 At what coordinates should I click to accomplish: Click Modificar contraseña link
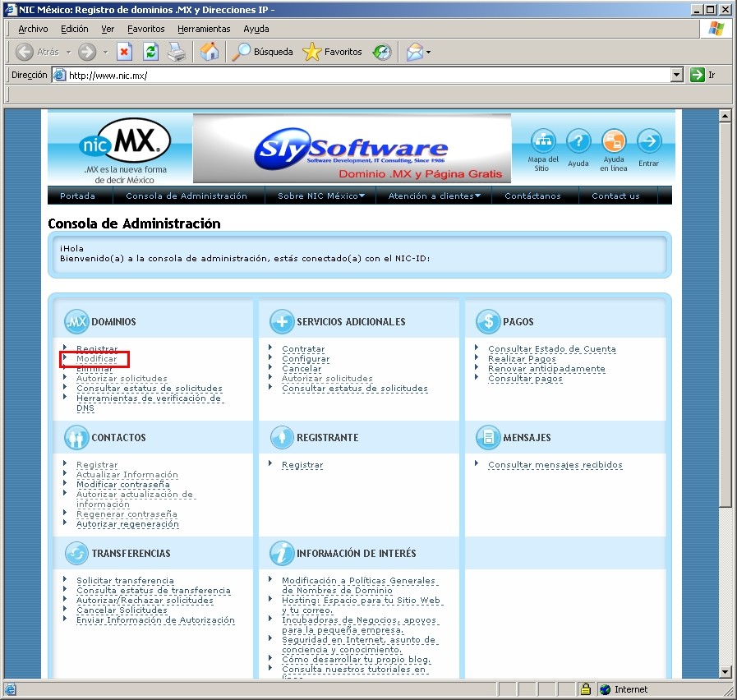[123, 484]
